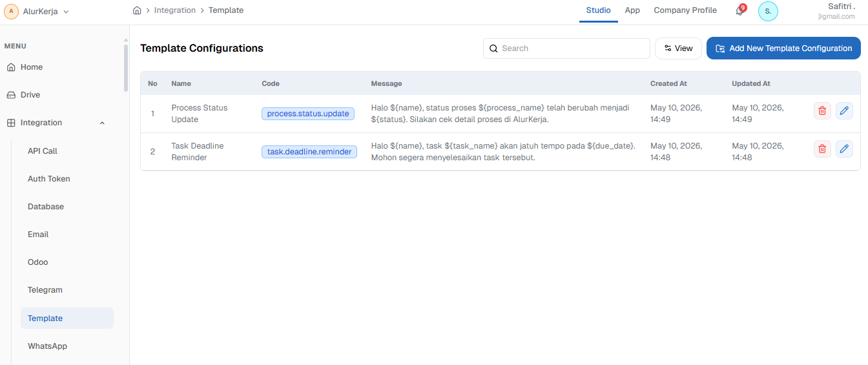Click the View button
868x365 pixels.
pos(678,48)
